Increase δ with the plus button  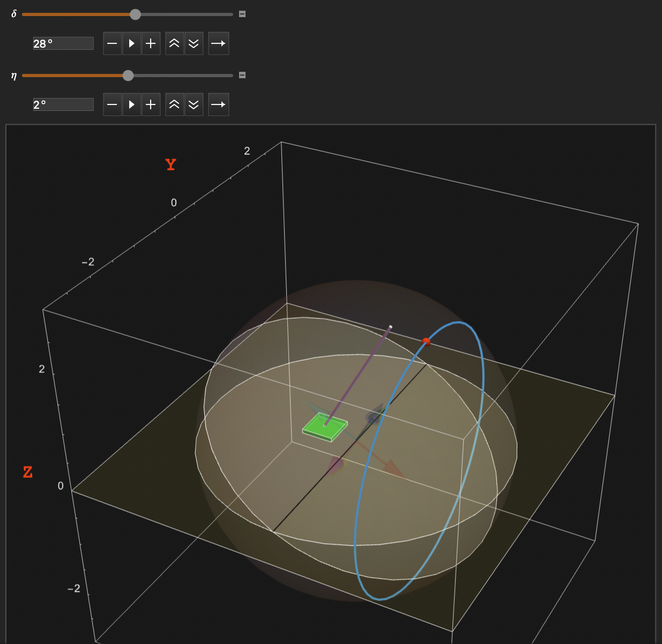[151, 43]
